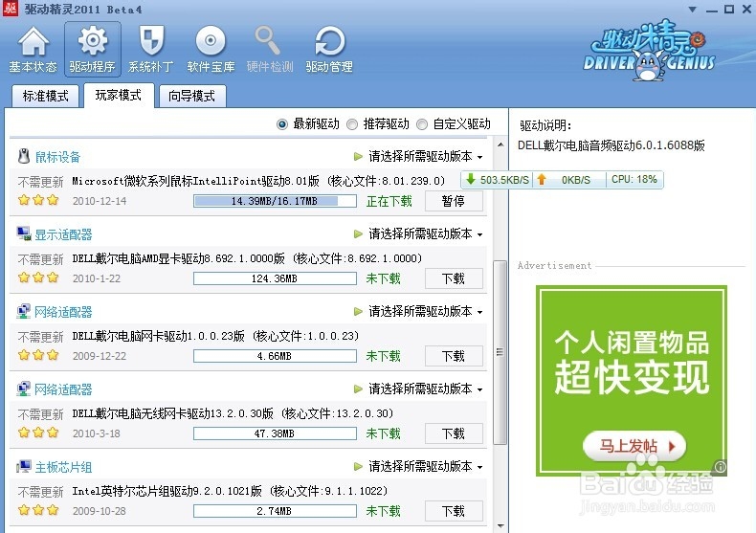Click the 2010-12-14 date text

click(x=100, y=201)
